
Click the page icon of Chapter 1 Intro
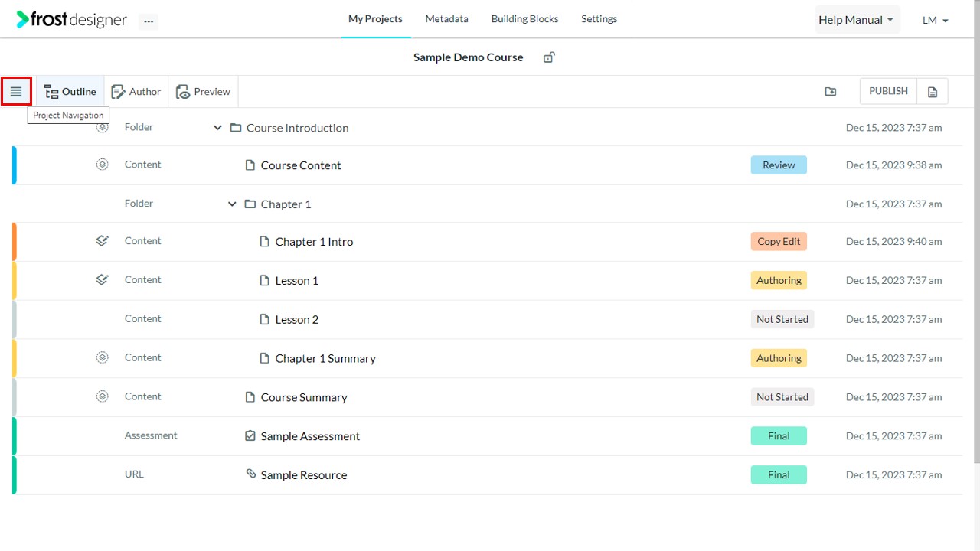tap(265, 242)
